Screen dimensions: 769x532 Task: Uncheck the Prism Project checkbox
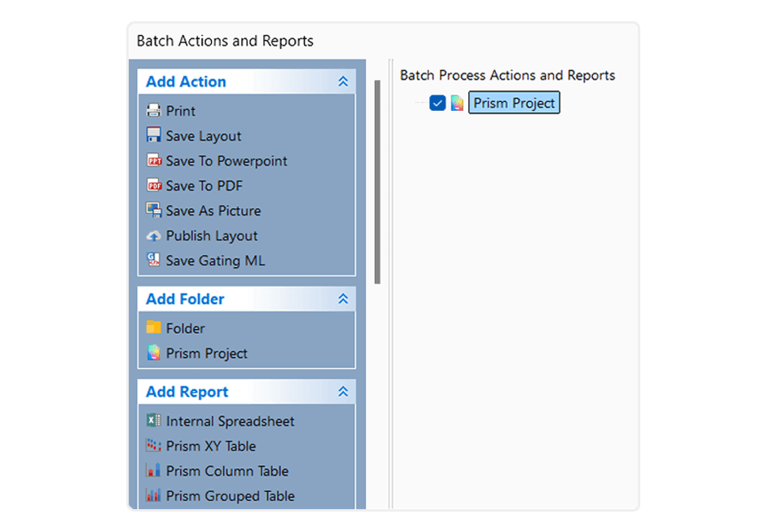point(437,103)
